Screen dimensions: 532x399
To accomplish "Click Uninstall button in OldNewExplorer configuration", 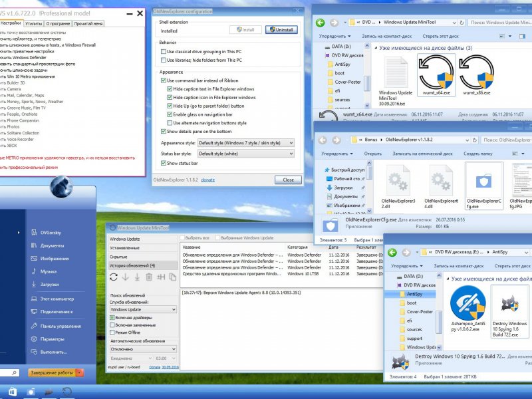I will (x=281, y=30).
